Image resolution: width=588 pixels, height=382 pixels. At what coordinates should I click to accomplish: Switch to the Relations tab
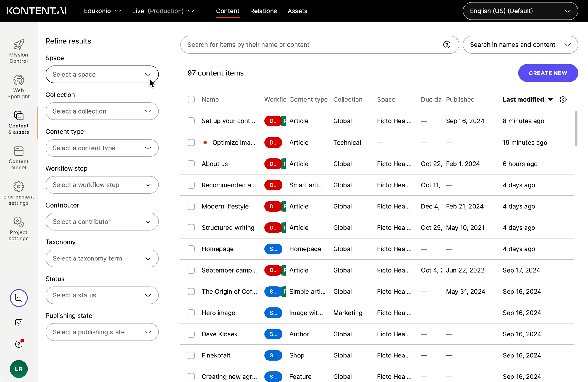pyautogui.click(x=263, y=11)
